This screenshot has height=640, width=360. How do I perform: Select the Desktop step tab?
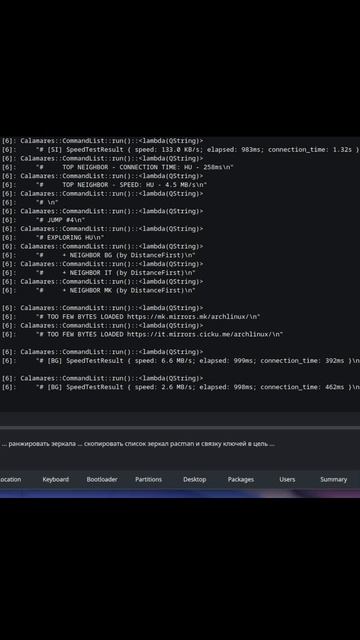coord(195,479)
